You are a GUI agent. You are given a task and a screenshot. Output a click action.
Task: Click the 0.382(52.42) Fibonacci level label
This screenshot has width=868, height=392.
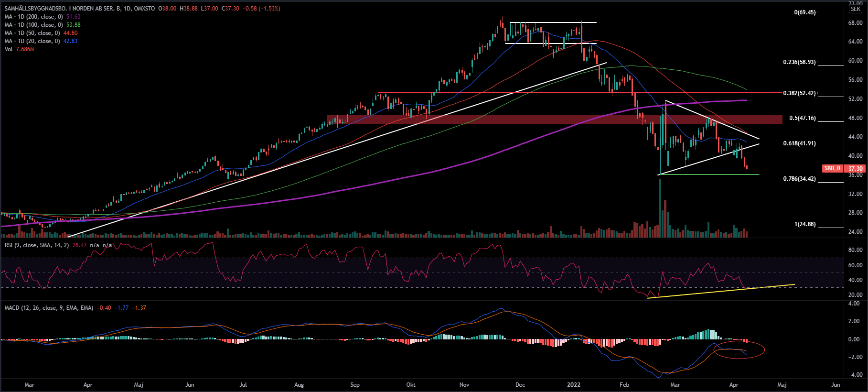coord(799,93)
